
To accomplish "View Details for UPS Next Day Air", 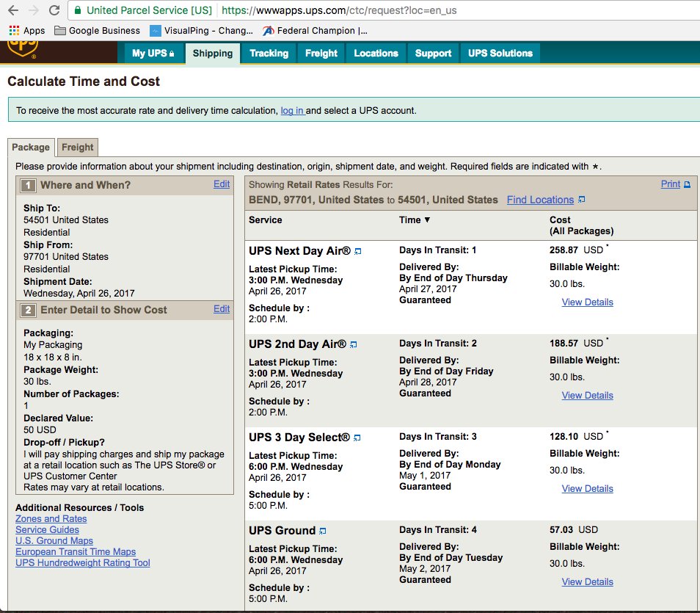I will (587, 302).
